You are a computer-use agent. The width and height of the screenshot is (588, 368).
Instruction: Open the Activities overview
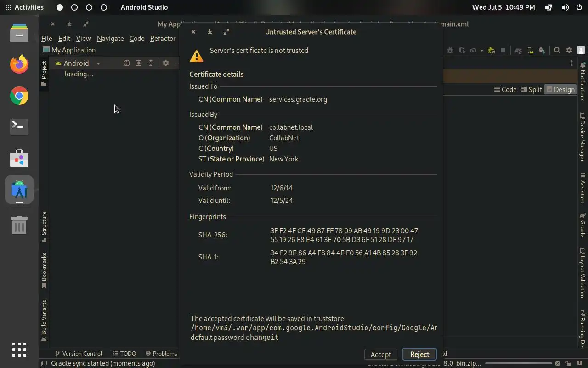tap(24, 7)
